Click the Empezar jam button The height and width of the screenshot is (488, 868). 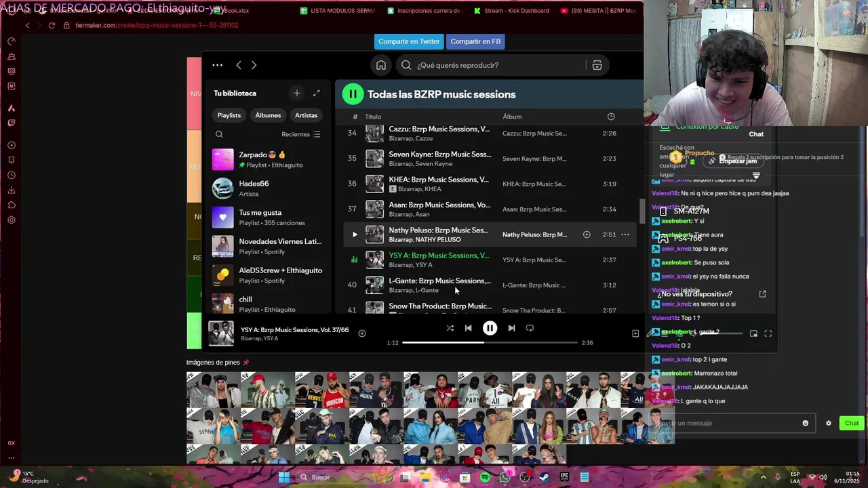(x=733, y=161)
